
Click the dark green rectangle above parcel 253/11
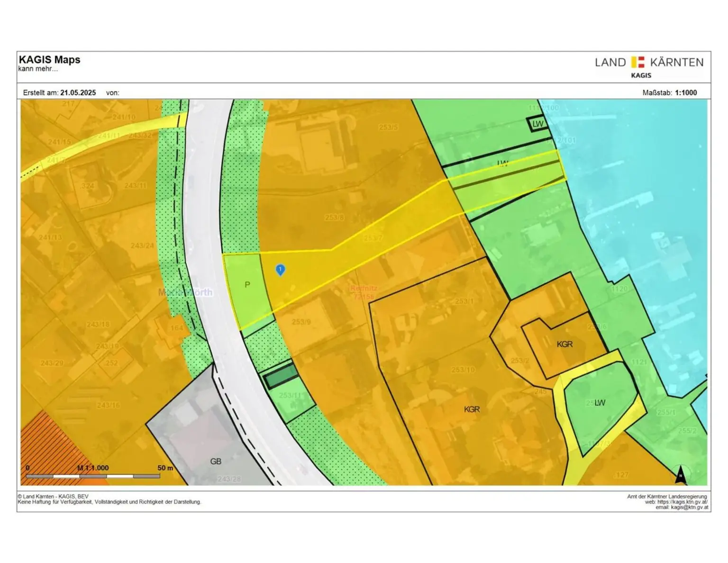click(281, 376)
